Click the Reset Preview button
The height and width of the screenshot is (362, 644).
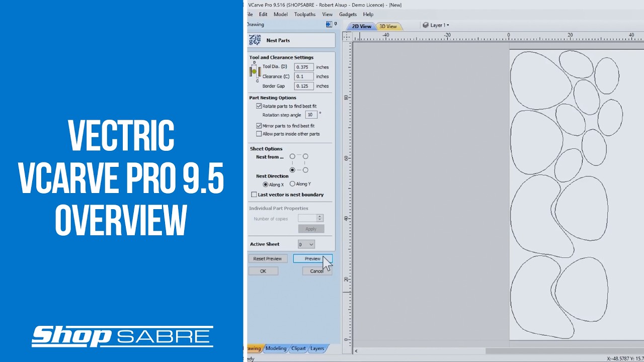click(268, 258)
